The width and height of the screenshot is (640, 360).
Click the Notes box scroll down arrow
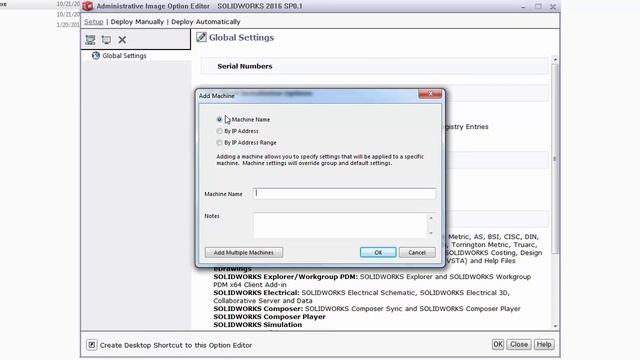click(x=431, y=233)
